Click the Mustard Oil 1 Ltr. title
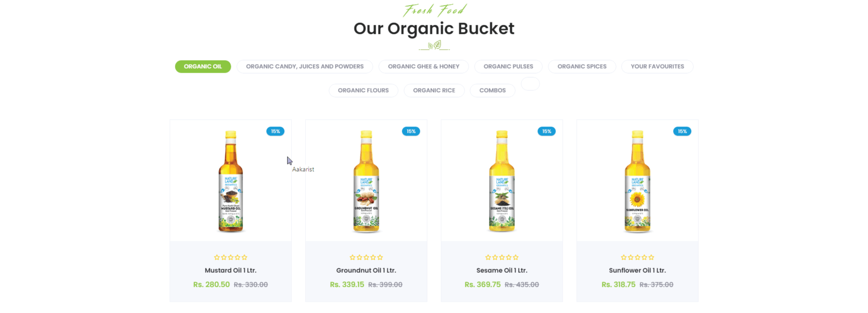The image size is (868, 313). pyautogui.click(x=231, y=271)
